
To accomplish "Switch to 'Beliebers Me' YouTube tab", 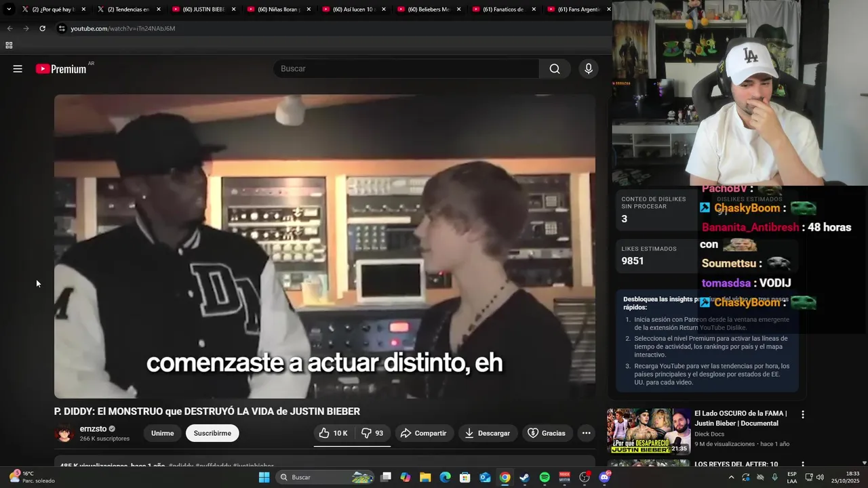I will coord(429,9).
